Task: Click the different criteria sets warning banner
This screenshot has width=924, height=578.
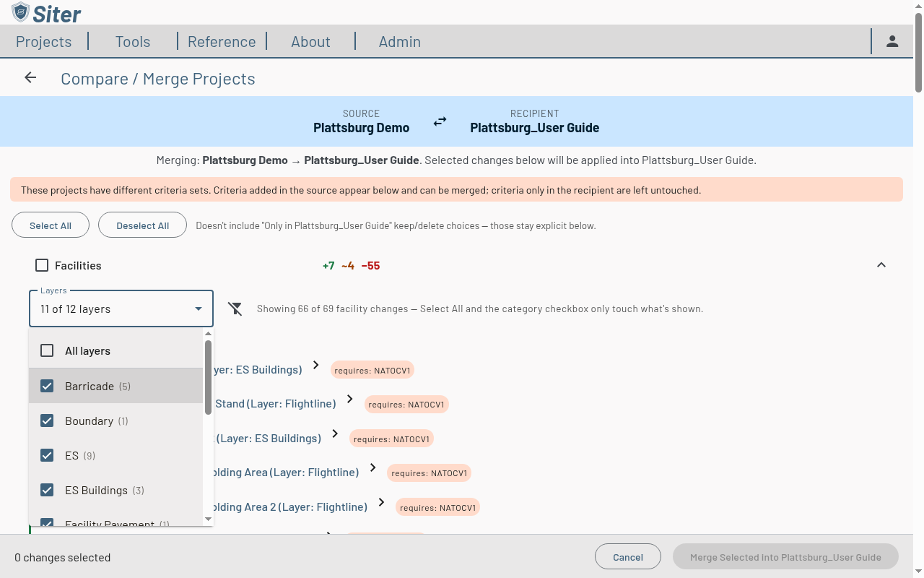Action: (456, 190)
